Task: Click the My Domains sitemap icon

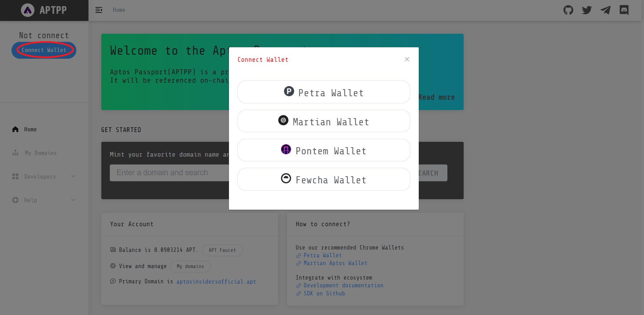Action: pos(16,153)
